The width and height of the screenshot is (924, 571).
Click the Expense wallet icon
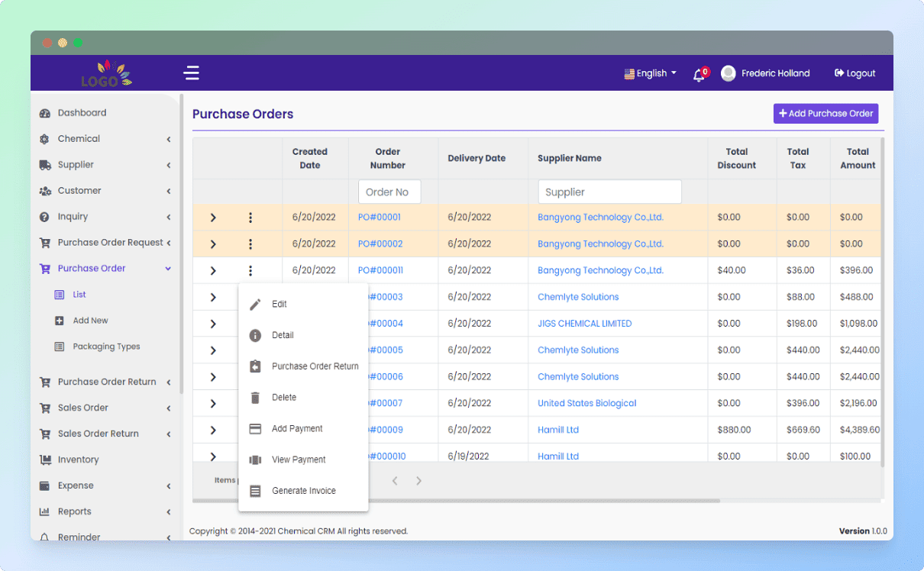coord(44,486)
